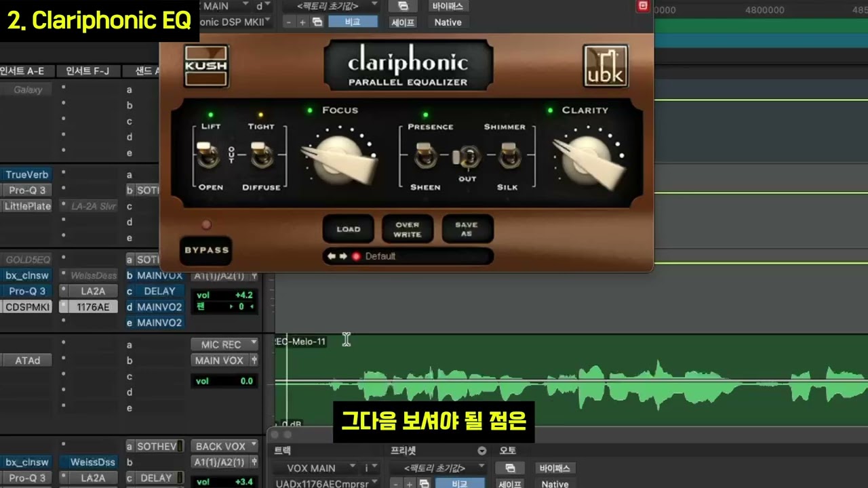Click the 1176AE insert bypass dot
The height and width of the screenshot is (488, 868).
coord(64,306)
